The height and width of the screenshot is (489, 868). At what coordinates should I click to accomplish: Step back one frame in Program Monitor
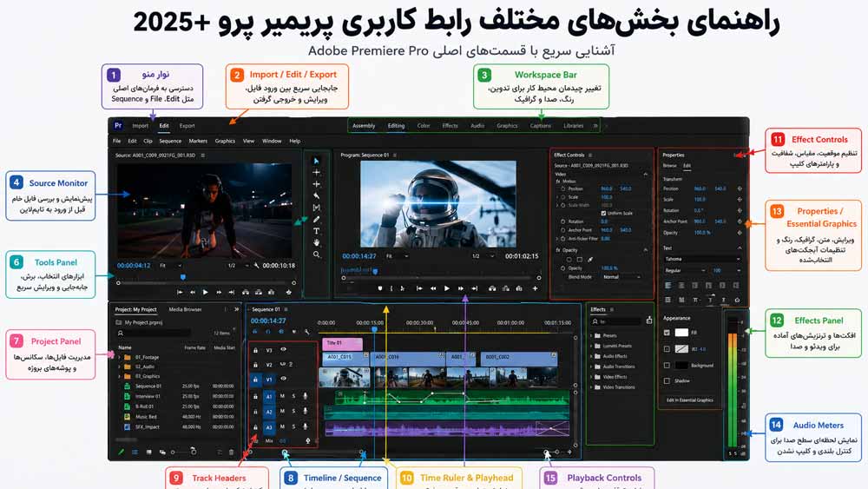433,288
